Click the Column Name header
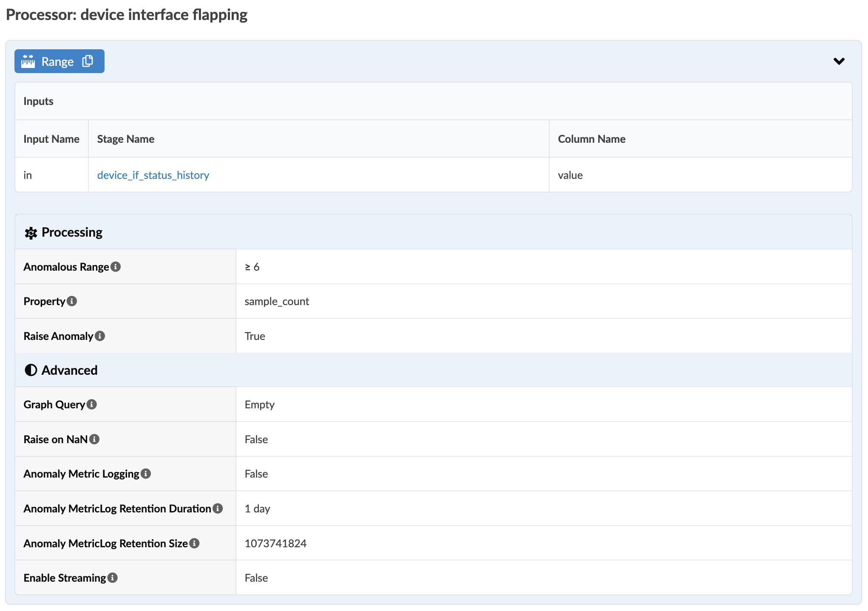 click(x=591, y=139)
